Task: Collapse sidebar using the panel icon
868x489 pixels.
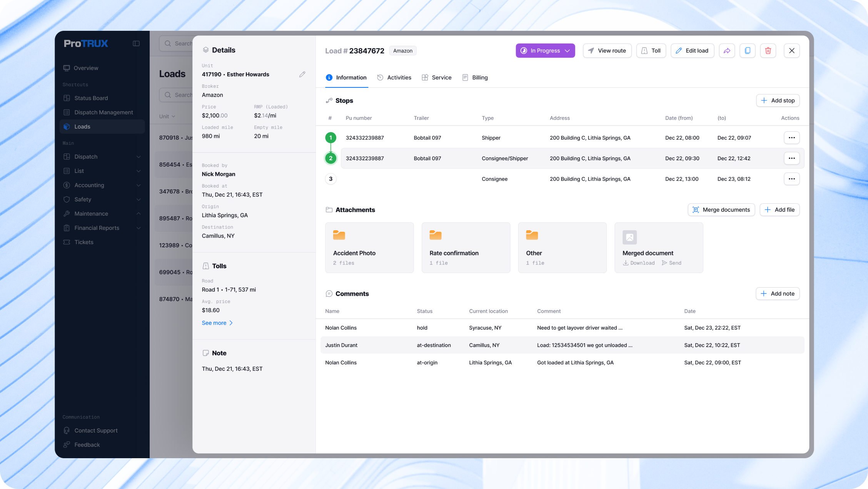Action: [136, 44]
